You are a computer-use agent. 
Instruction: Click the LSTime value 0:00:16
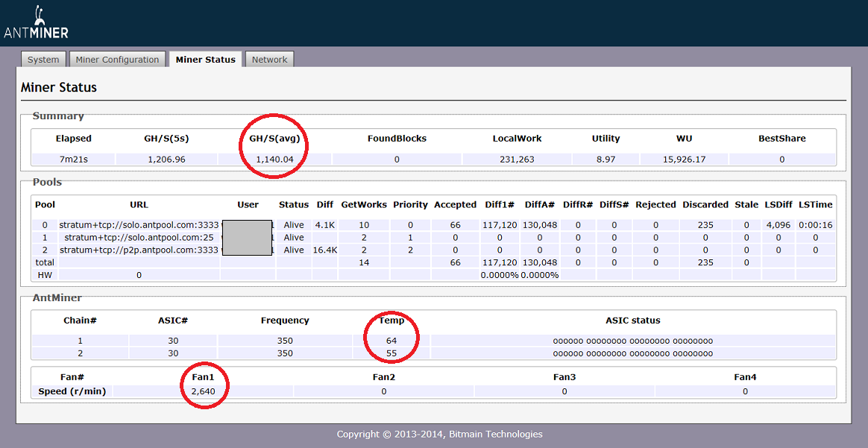click(x=815, y=225)
